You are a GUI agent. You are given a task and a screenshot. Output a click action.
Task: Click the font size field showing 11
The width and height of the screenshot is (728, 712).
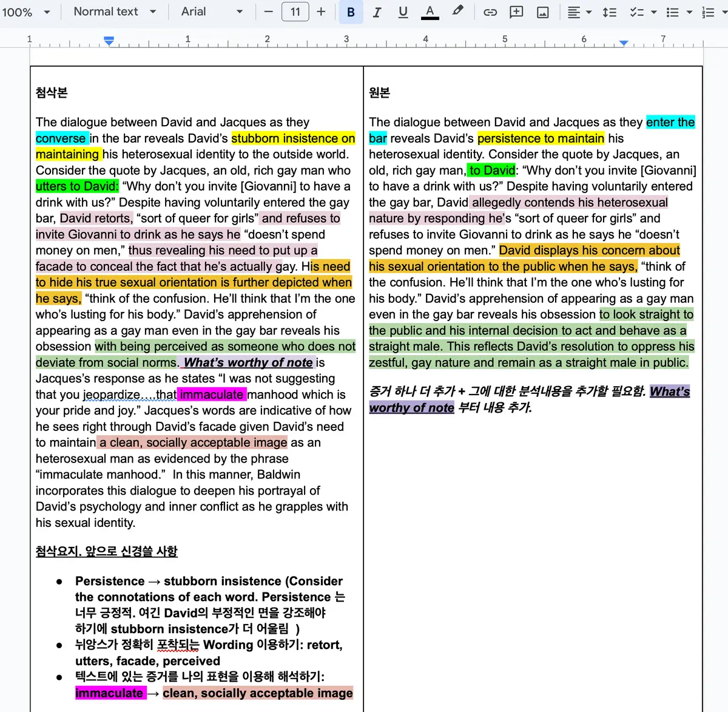[x=295, y=12]
